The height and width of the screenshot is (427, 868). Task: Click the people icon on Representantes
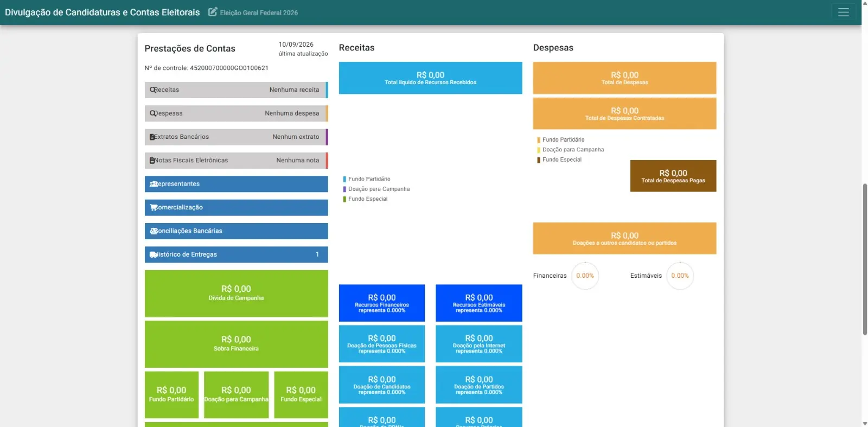pos(154,184)
